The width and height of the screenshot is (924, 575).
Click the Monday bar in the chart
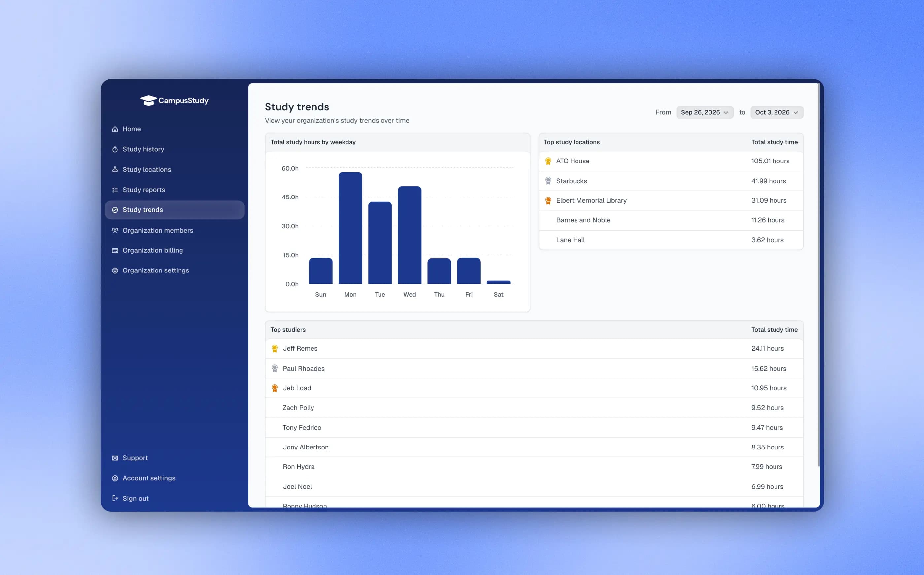tap(350, 228)
